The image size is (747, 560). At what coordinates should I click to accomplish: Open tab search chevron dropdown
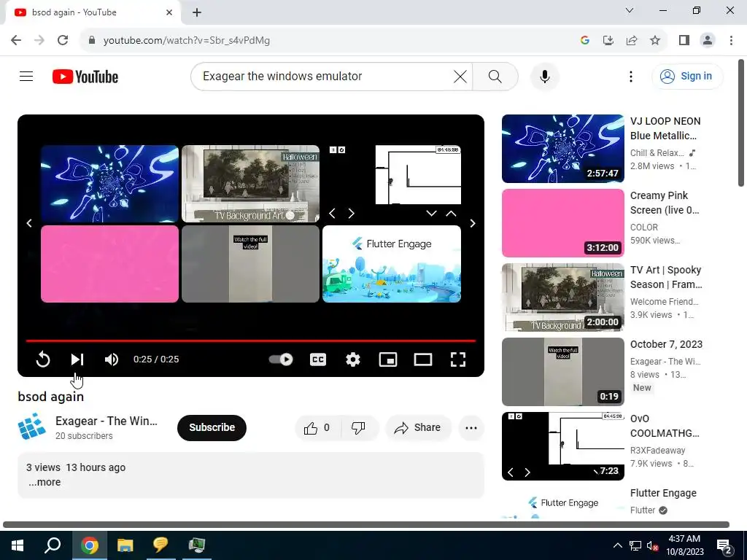[x=630, y=10]
